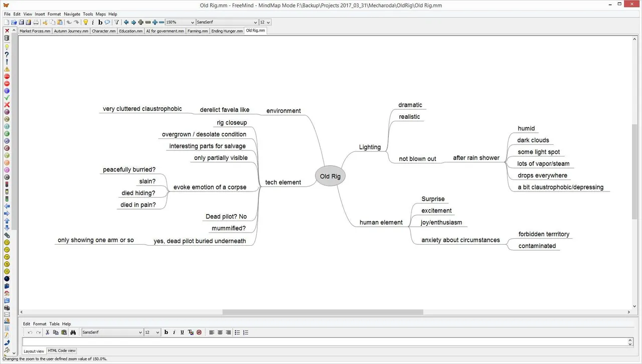Toggle bold in the note editor toolbar
This screenshot has width=642, height=364.
pyautogui.click(x=166, y=332)
